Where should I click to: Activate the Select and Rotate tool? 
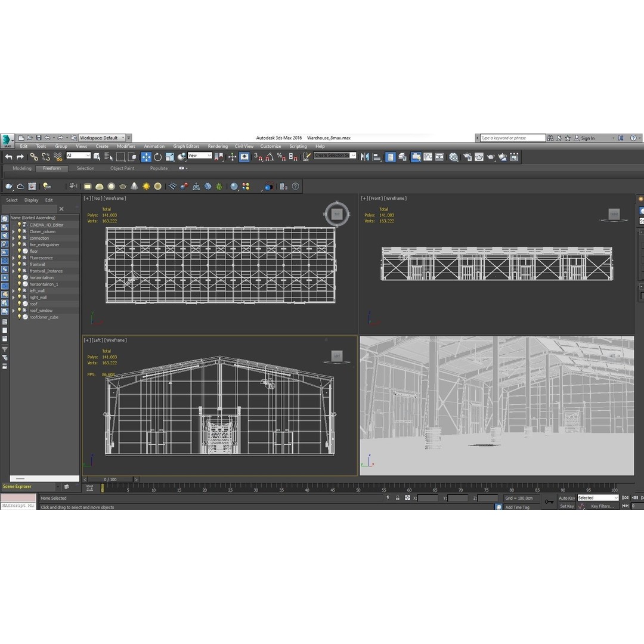click(x=157, y=157)
